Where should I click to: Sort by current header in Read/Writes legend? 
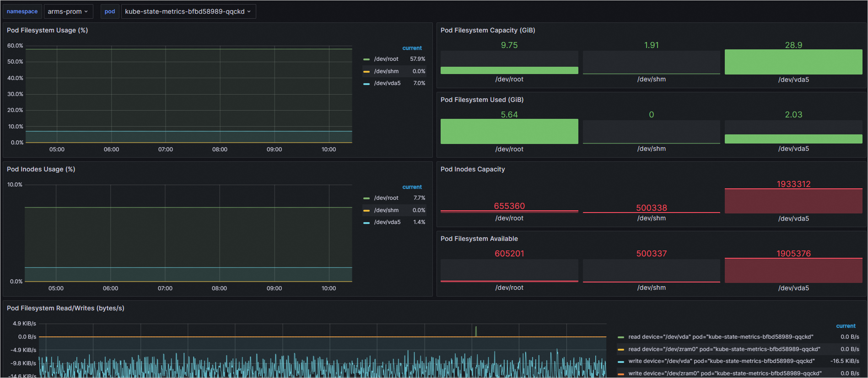pyautogui.click(x=846, y=326)
